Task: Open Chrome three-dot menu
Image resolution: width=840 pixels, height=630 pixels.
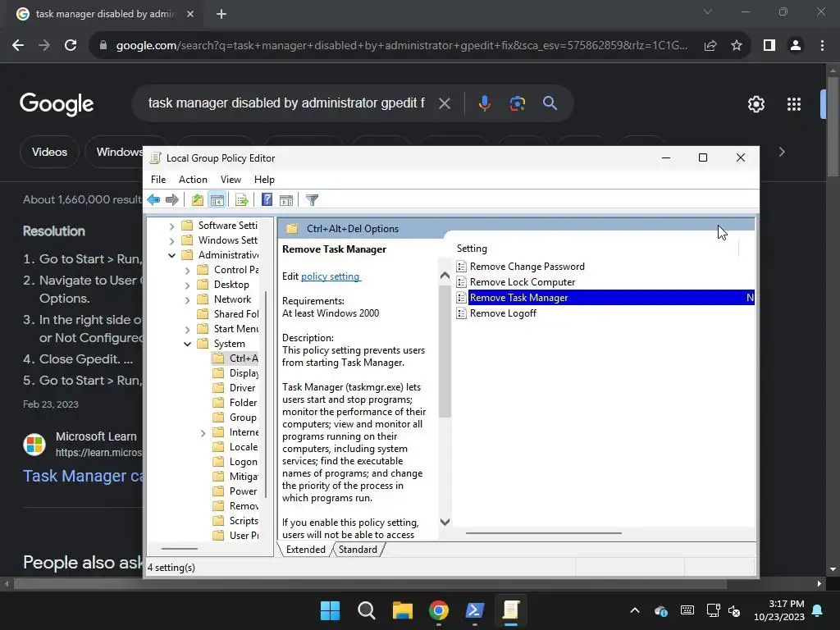Action: click(x=822, y=46)
